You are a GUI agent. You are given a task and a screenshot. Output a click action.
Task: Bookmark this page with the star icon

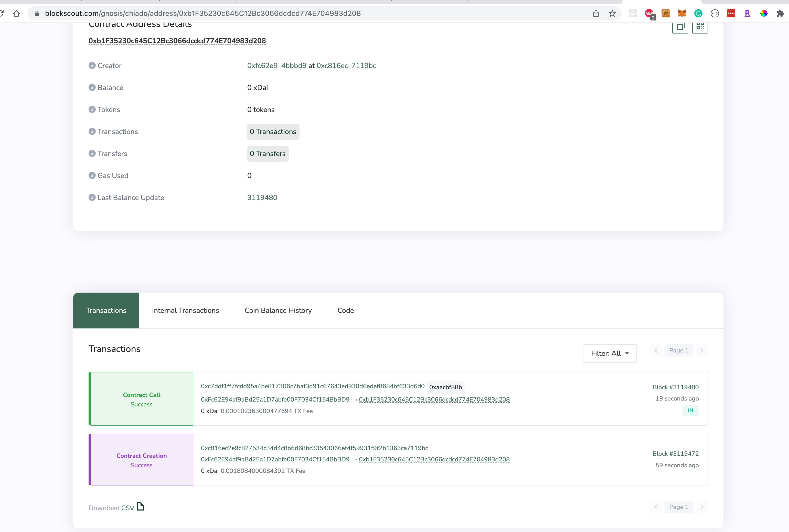tap(612, 14)
